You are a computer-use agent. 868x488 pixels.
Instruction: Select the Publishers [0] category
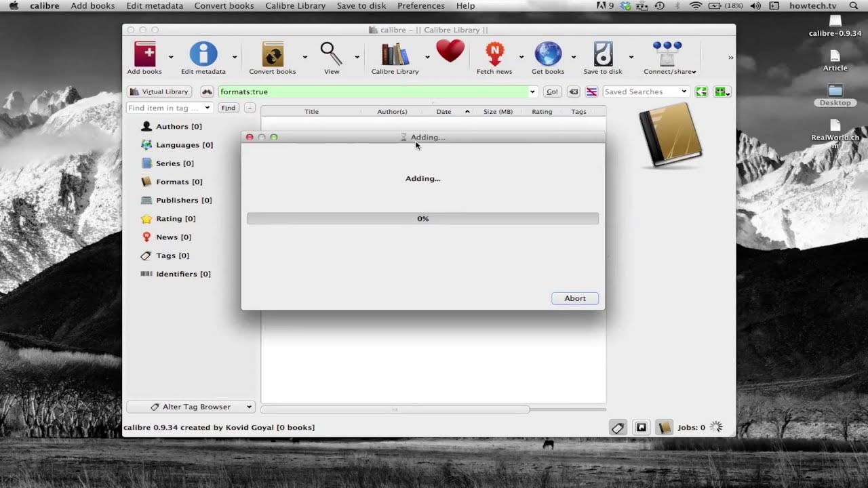tap(176, 200)
